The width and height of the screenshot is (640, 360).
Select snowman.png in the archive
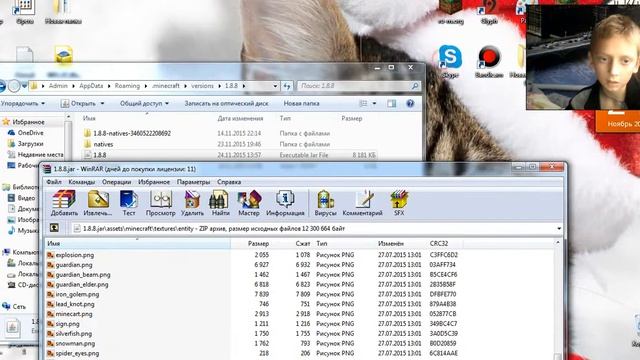coord(75,344)
